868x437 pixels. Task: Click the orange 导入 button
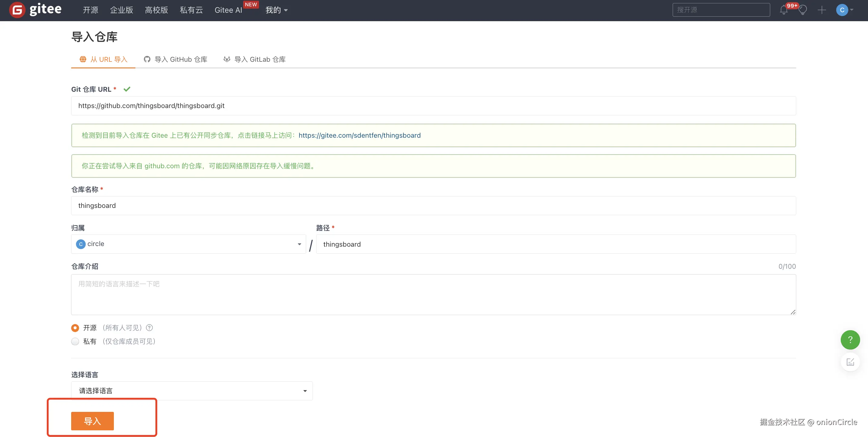point(92,421)
